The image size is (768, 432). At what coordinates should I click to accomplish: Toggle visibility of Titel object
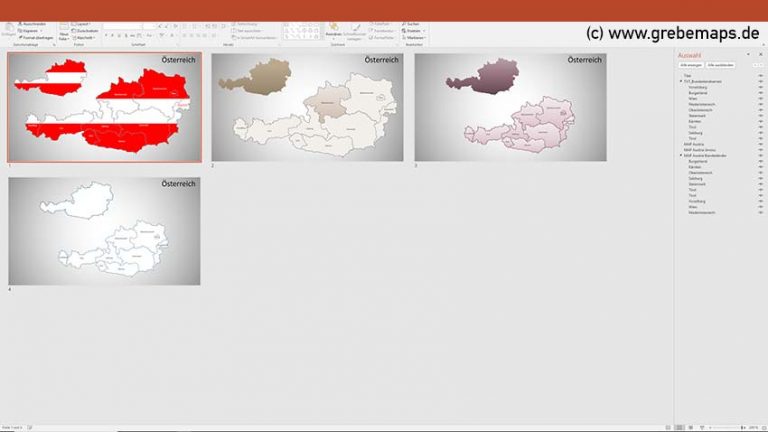pyautogui.click(x=761, y=76)
